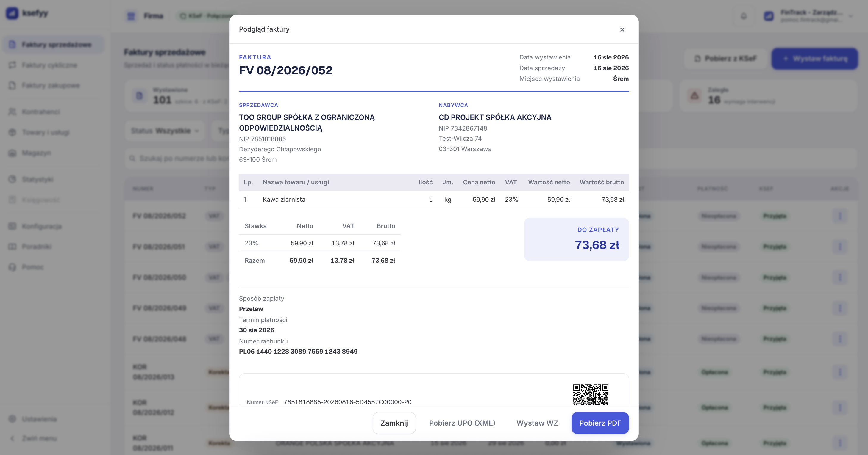
Task: Click the Statystyki chart icon
Action: click(x=12, y=179)
